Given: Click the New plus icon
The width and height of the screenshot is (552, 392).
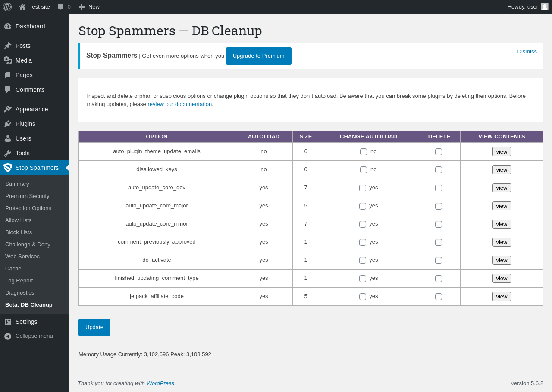Looking at the screenshot, I should (82, 7).
